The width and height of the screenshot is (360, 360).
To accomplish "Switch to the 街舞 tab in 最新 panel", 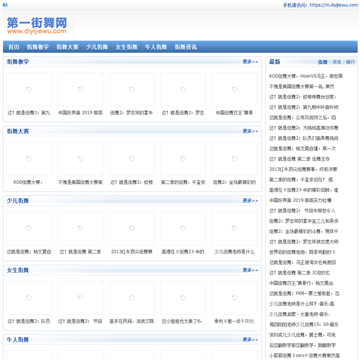I will click(x=322, y=62).
